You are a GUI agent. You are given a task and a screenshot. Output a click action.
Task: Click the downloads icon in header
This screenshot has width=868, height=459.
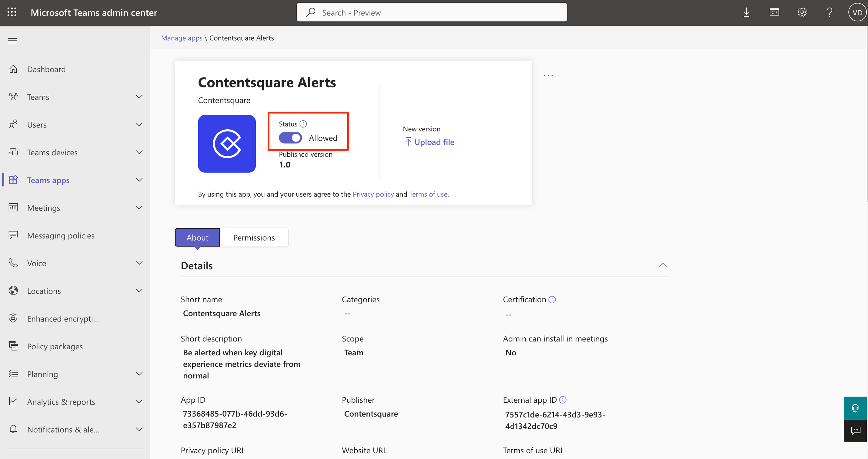coord(746,12)
